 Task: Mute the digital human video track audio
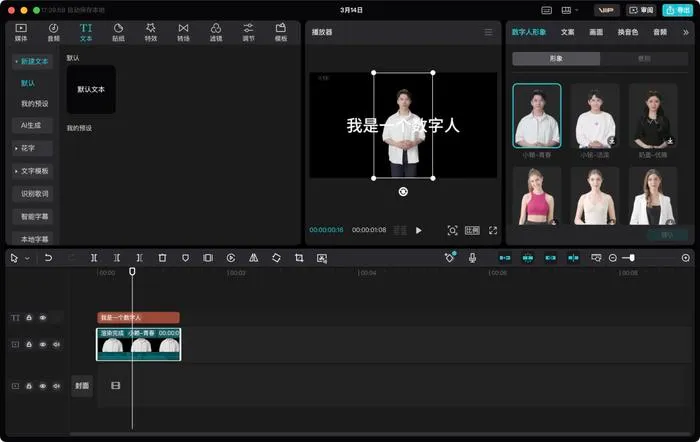[56, 344]
